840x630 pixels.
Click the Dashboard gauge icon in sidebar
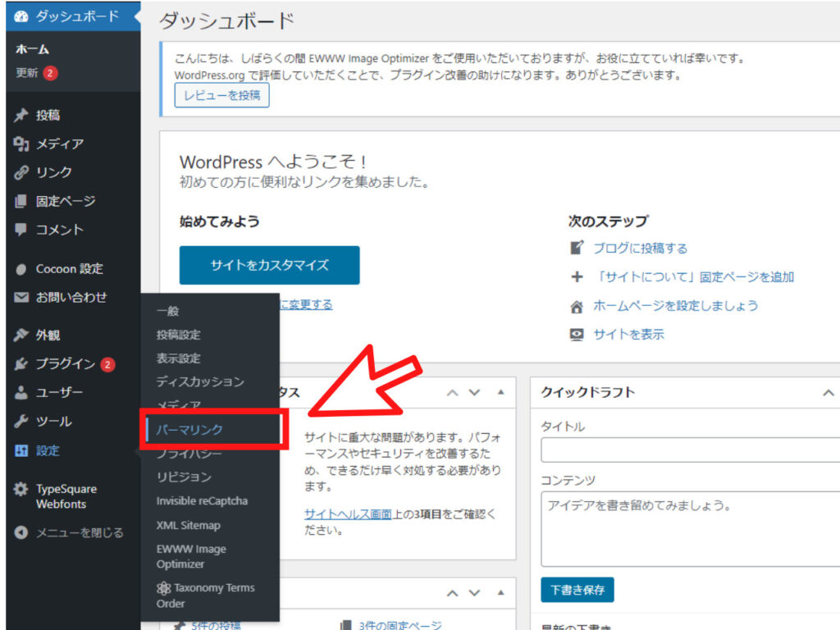21,16
